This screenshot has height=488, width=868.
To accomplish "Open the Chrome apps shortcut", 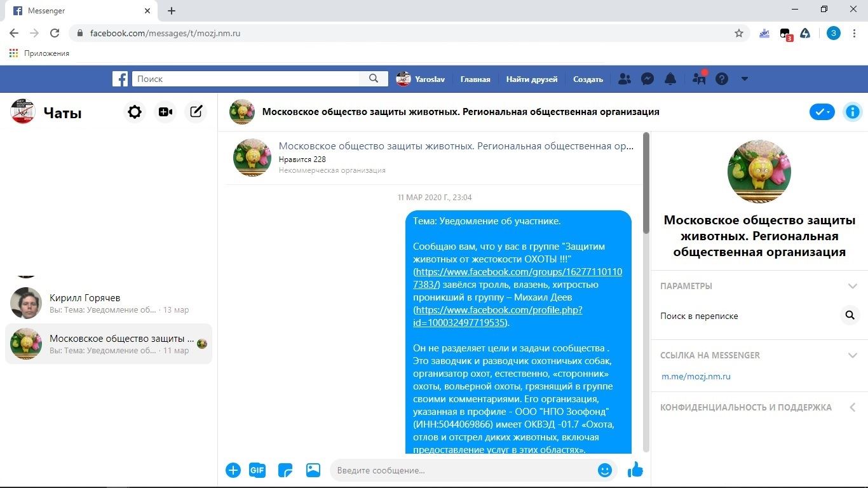I will [14, 53].
